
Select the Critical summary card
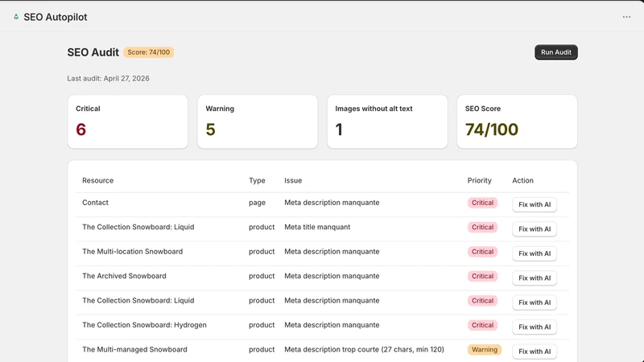(x=128, y=122)
